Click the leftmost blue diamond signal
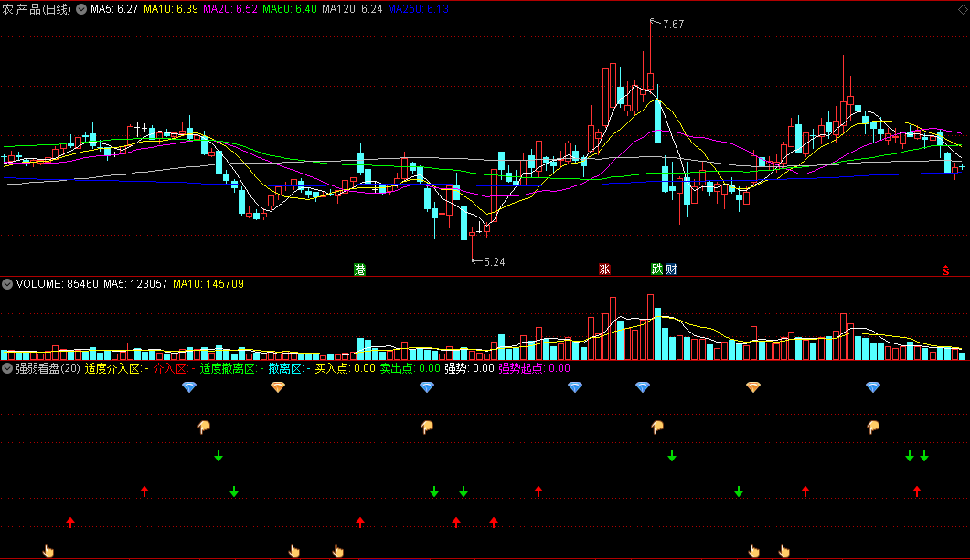 pyautogui.click(x=189, y=387)
